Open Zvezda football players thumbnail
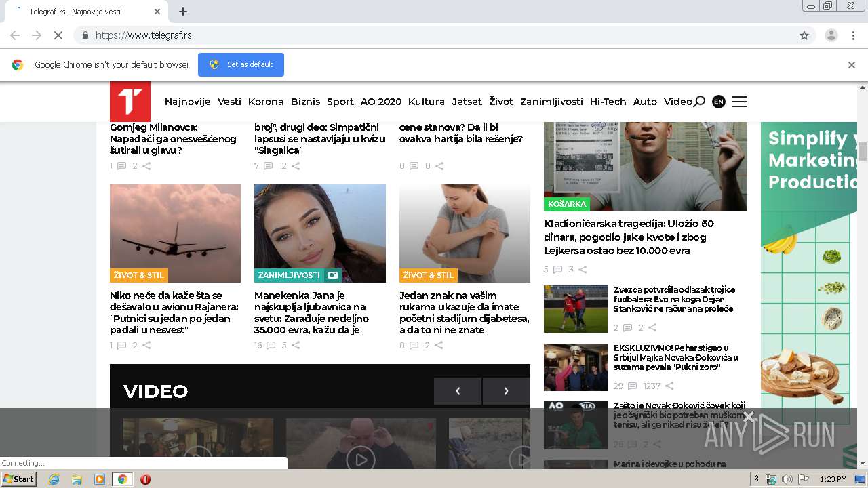 [x=576, y=309]
